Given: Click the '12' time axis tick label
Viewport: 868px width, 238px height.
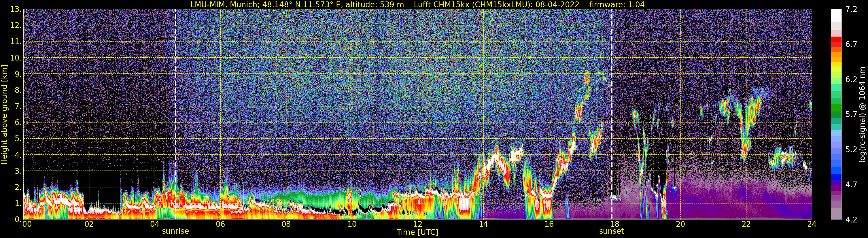Looking at the screenshot, I should tap(417, 224).
